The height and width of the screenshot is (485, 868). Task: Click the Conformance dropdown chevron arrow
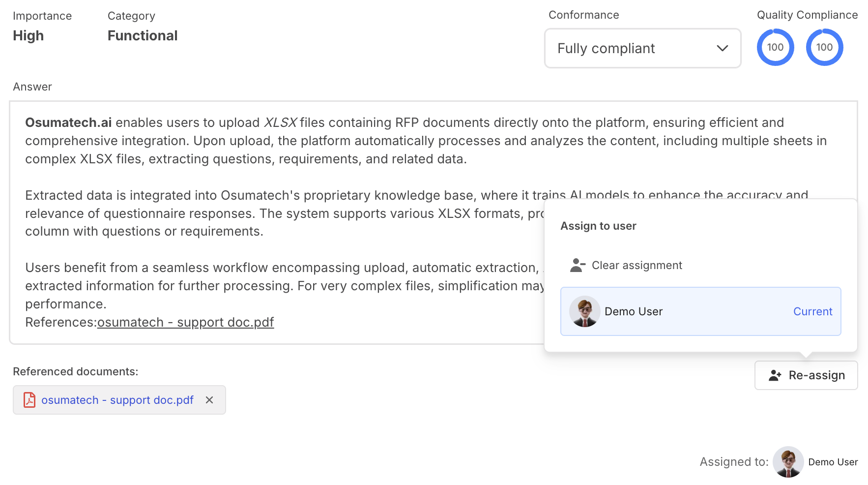click(x=722, y=48)
